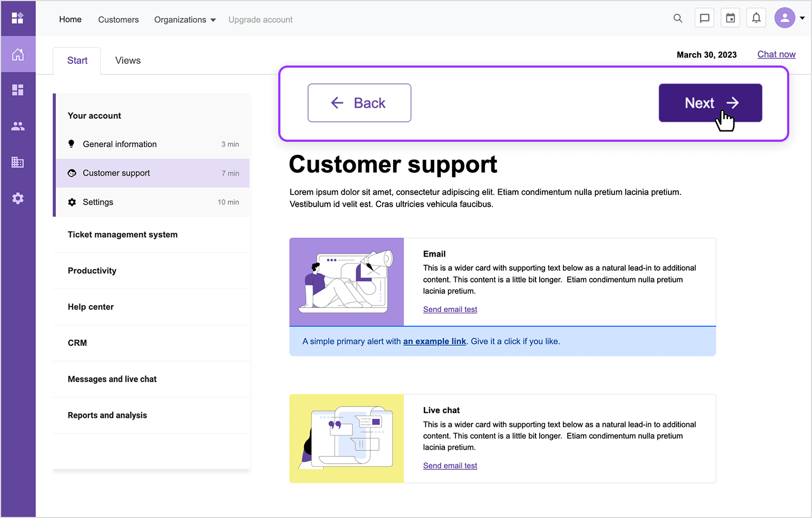This screenshot has height=518, width=812.
Task: Click the Back button
Action: [359, 103]
